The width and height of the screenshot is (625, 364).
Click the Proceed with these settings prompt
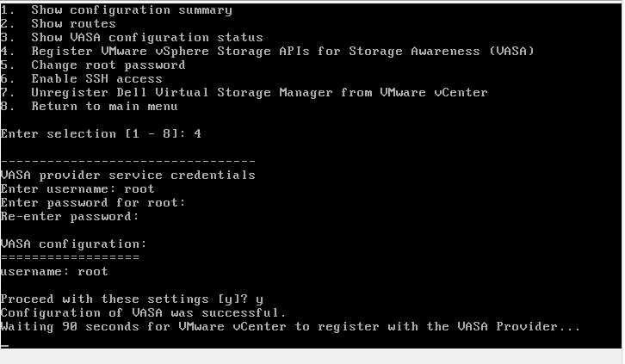pyautogui.click(x=131, y=299)
